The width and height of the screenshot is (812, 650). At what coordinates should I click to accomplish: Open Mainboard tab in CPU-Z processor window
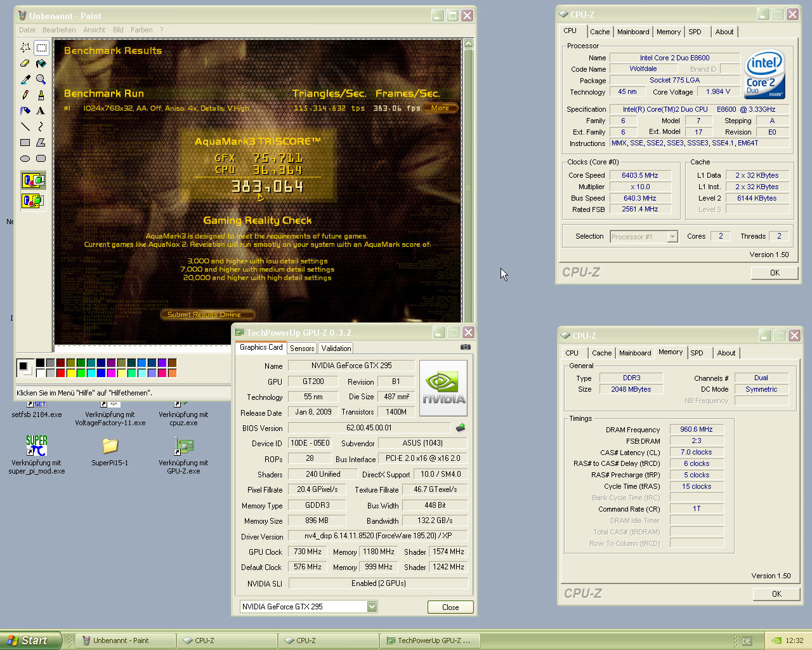(633, 32)
